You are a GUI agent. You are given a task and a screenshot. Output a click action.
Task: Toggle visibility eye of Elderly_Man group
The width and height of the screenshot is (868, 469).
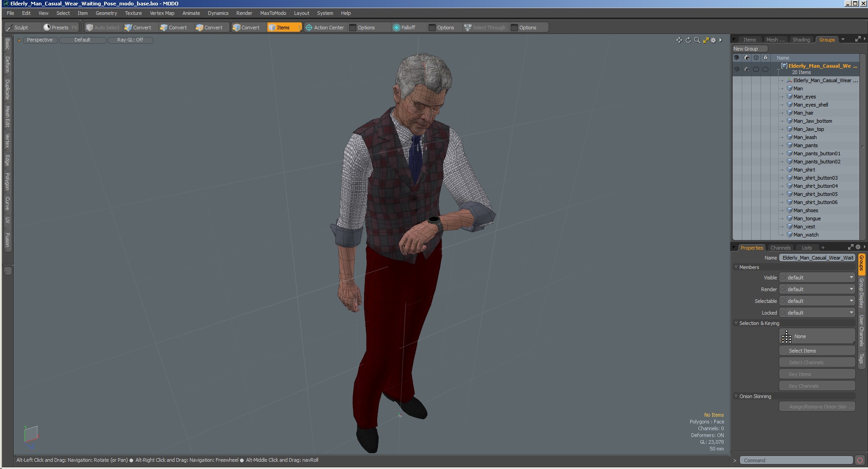pyautogui.click(x=737, y=69)
